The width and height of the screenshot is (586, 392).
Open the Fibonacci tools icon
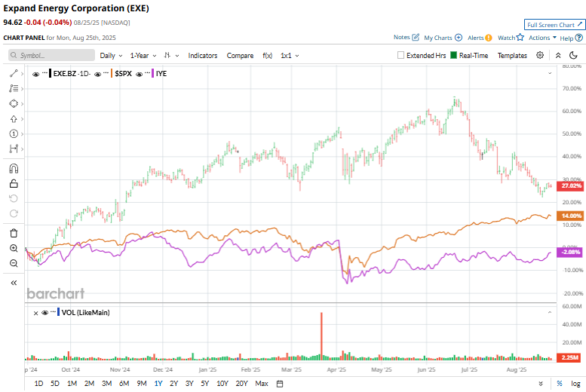click(x=14, y=88)
